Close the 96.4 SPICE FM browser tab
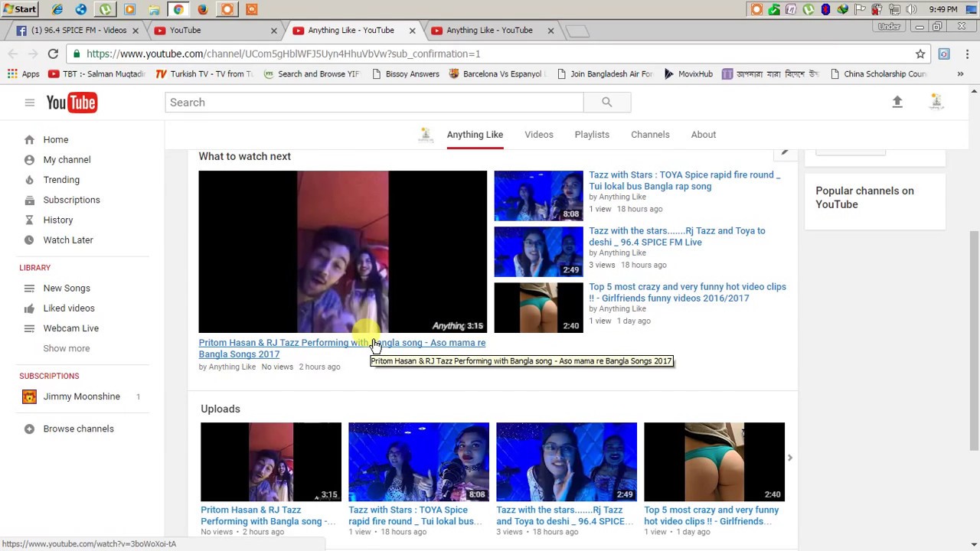 click(x=136, y=31)
